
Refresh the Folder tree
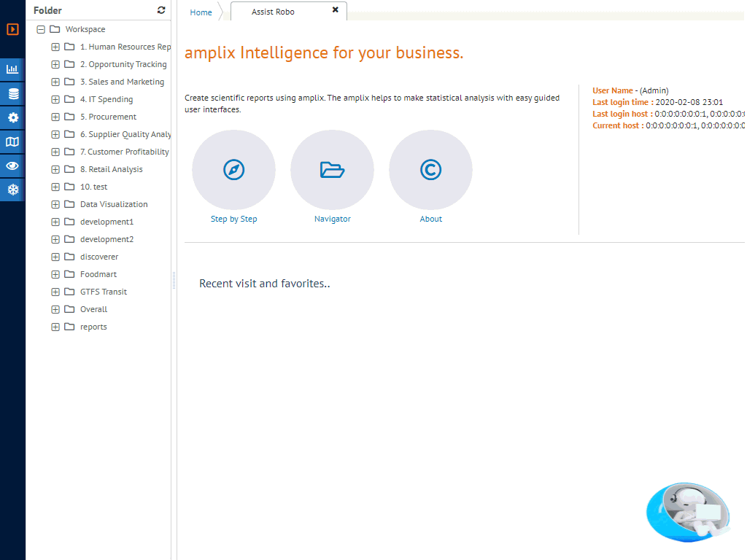click(x=161, y=10)
